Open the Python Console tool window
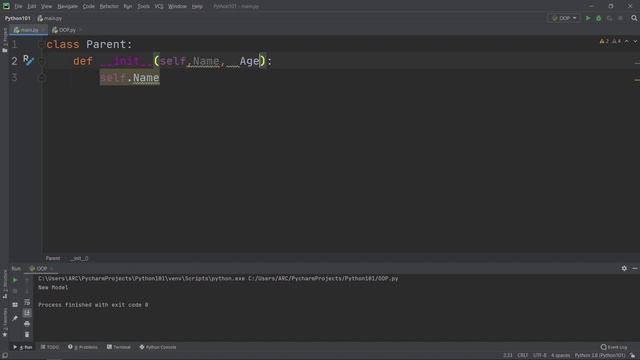This screenshot has height=360, width=640. tap(158, 347)
